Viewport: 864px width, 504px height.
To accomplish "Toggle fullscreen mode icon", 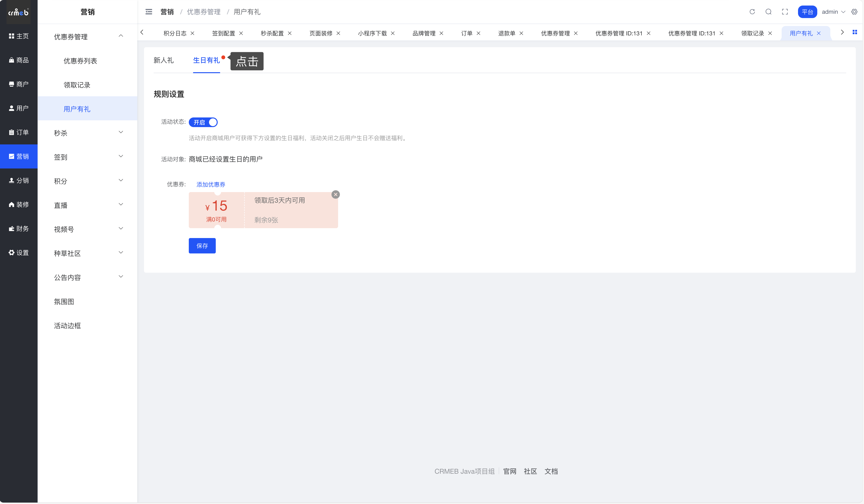I will click(785, 12).
